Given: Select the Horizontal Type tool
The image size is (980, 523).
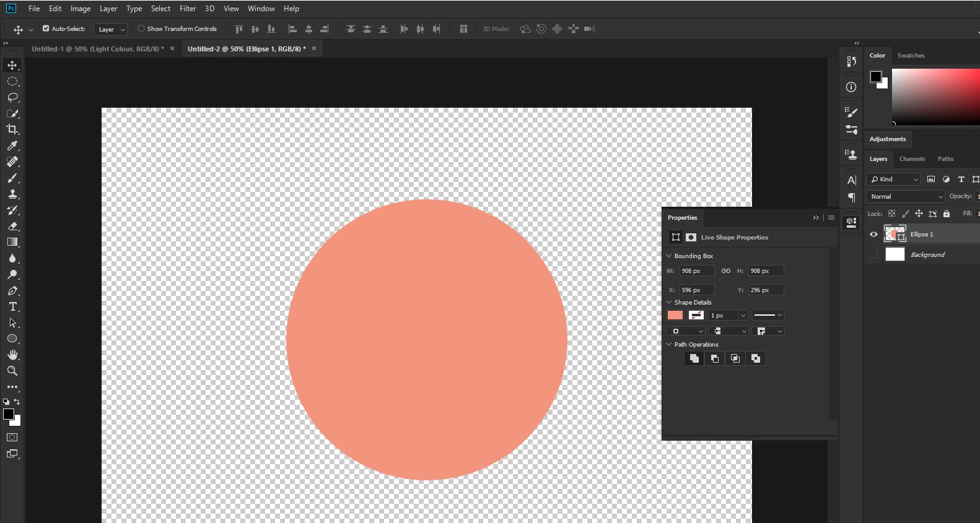Looking at the screenshot, I should (12, 306).
